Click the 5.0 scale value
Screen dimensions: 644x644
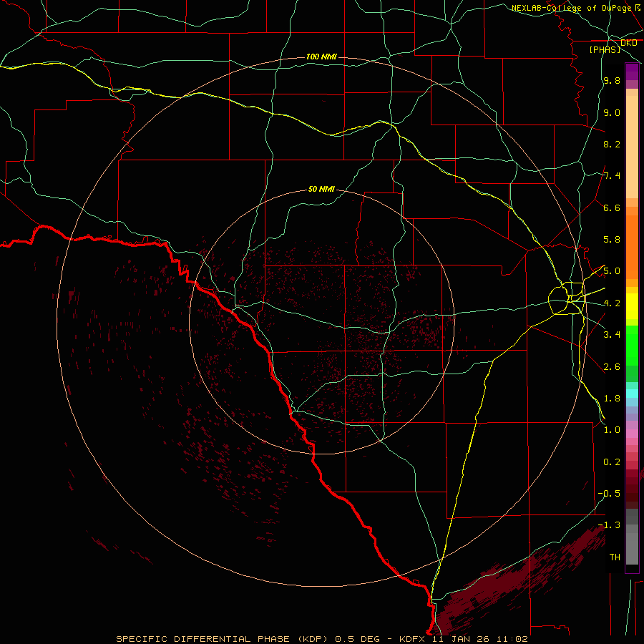point(612,271)
